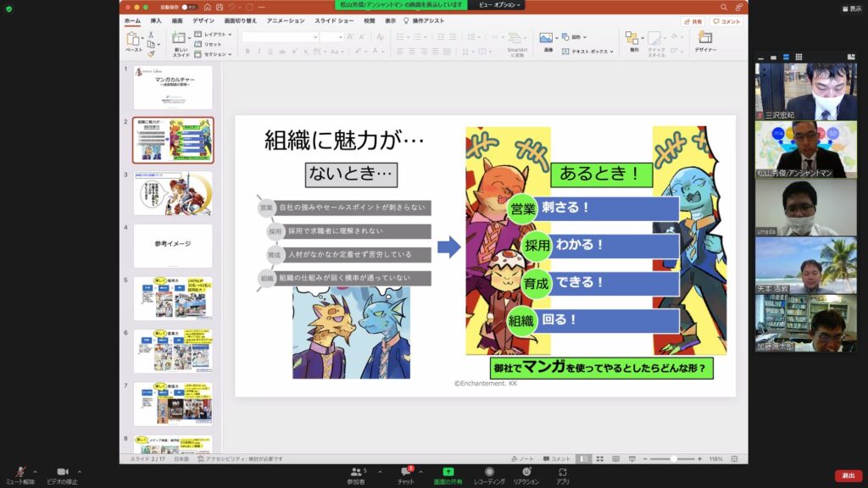The image size is (868, 488).
Task: Open the Designer pane
Action: tap(704, 41)
